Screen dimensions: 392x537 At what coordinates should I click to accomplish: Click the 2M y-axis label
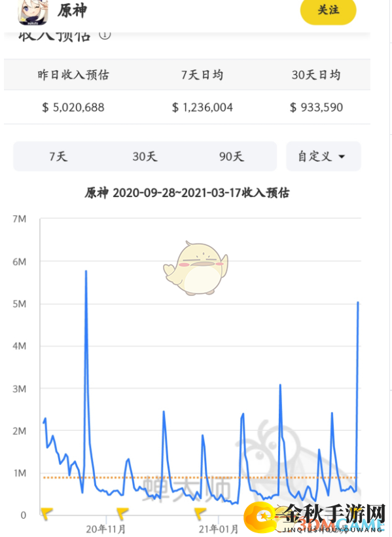(20, 431)
